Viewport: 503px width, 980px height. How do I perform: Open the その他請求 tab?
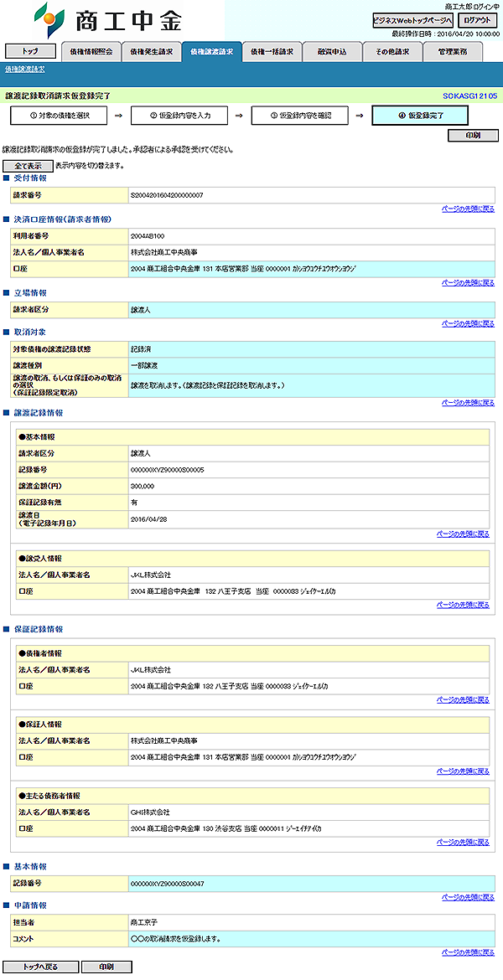click(392, 53)
